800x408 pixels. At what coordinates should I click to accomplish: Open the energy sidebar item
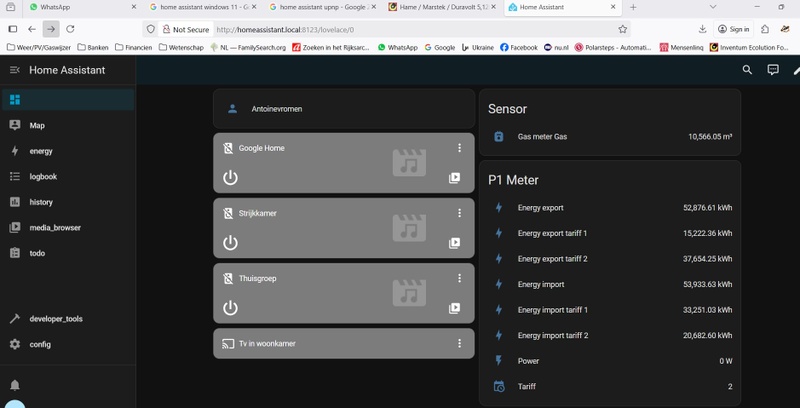67,151
